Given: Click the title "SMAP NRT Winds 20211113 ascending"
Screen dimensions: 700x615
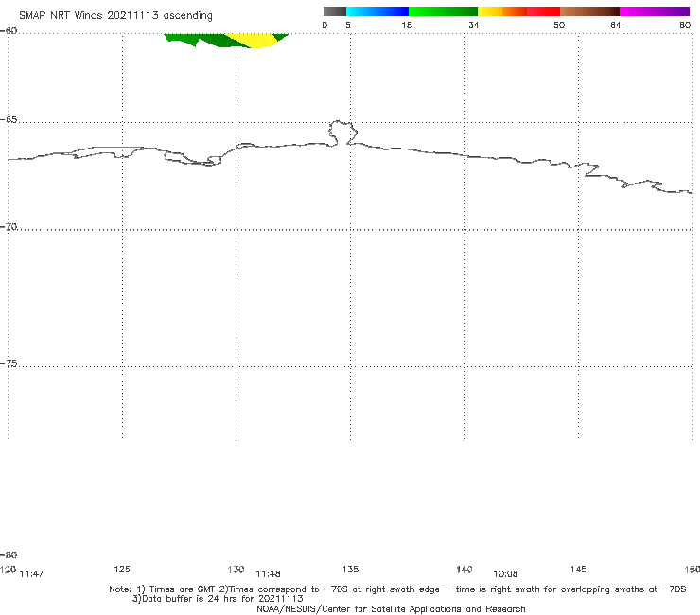Looking at the screenshot, I should (x=115, y=16).
